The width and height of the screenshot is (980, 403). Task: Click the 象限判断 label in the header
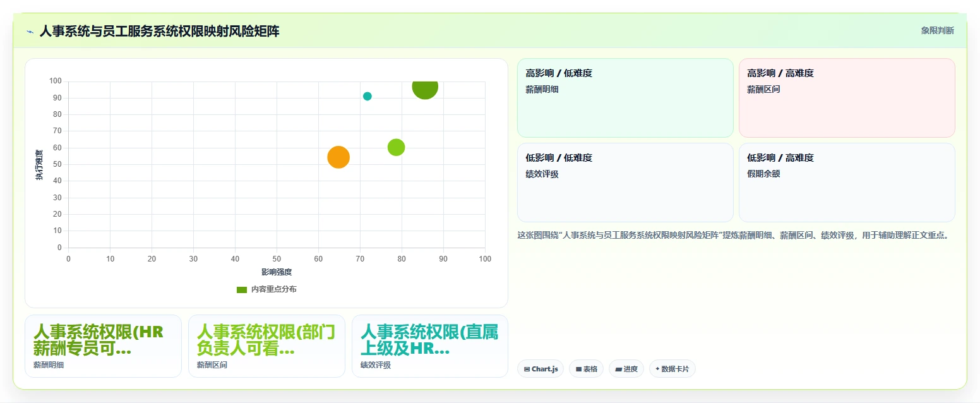pos(937,30)
